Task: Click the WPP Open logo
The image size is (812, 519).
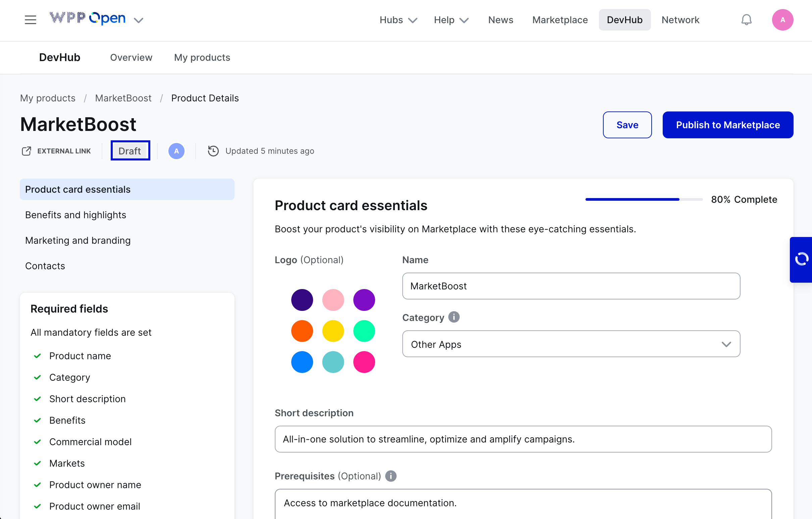Action: [88, 18]
